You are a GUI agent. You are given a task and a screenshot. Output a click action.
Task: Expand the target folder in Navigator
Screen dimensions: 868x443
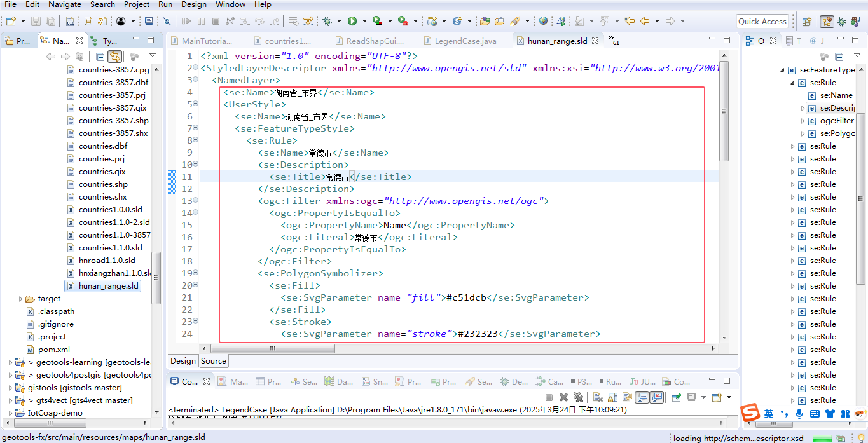[x=20, y=299]
